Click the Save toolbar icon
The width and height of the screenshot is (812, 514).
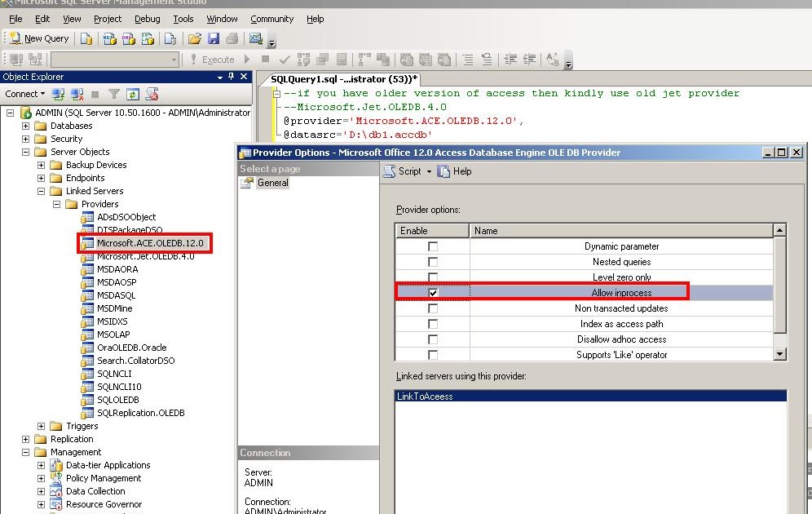click(x=214, y=38)
